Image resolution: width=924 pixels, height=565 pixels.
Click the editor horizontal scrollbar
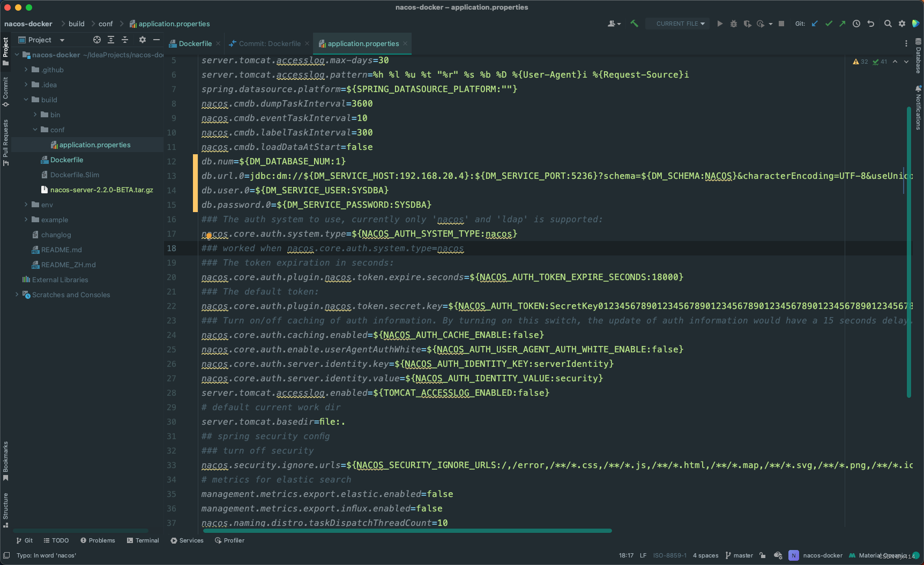tap(407, 531)
